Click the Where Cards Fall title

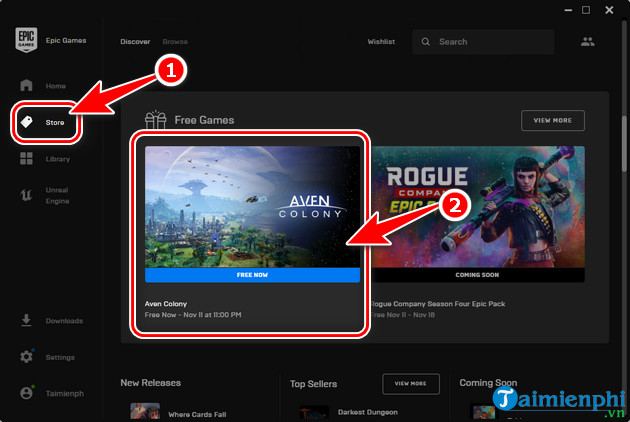[197, 414]
